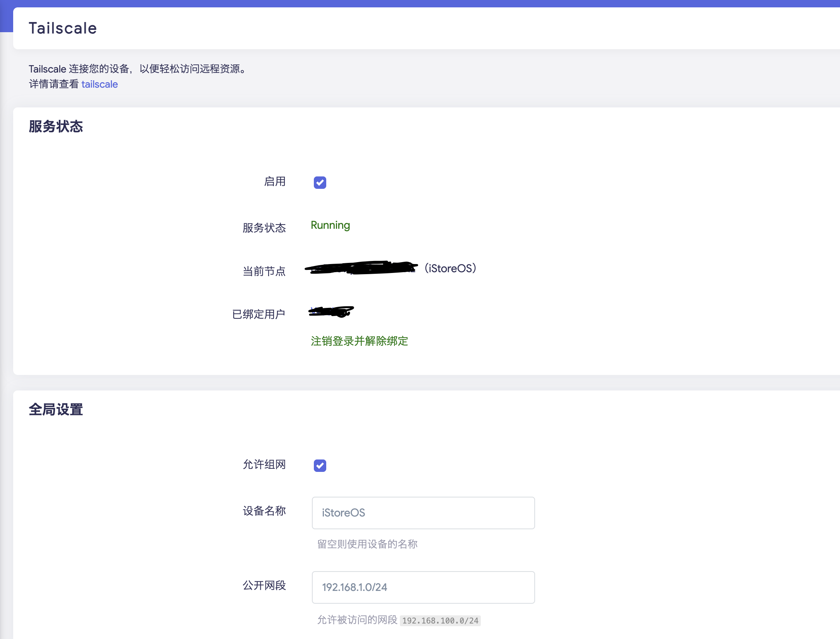
Task: Click the 全局设置 section heading
Action: pos(56,409)
